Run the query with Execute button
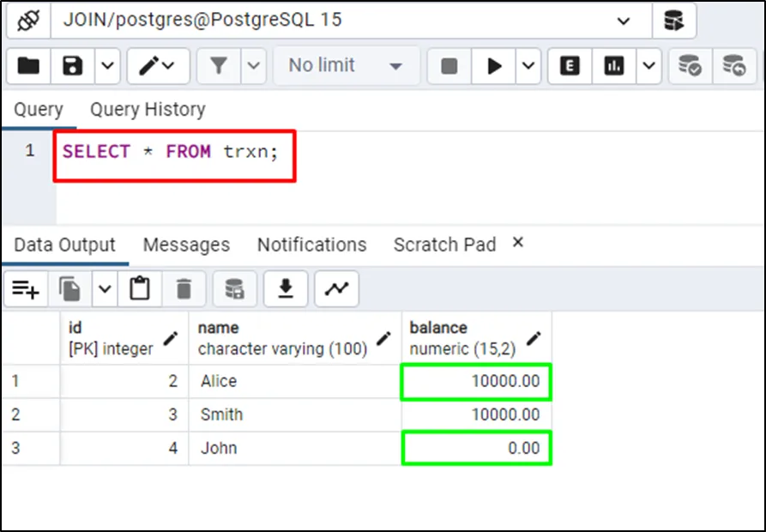The width and height of the screenshot is (766, 532). (x=494, y=66)
